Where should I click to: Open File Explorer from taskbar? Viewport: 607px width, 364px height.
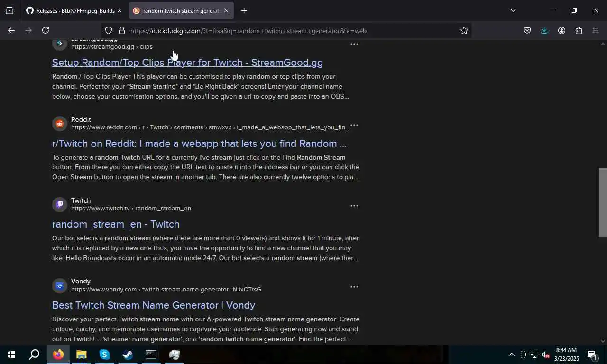[81, 355]
